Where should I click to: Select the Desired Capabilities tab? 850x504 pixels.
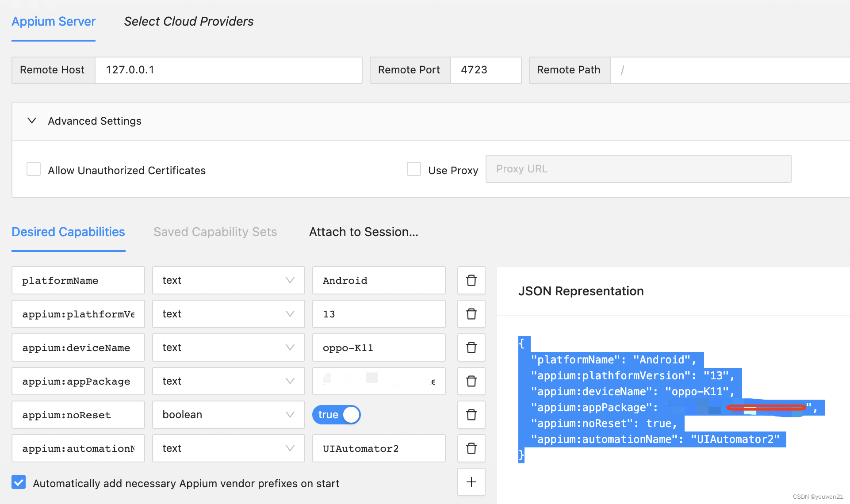click(68, 232)
